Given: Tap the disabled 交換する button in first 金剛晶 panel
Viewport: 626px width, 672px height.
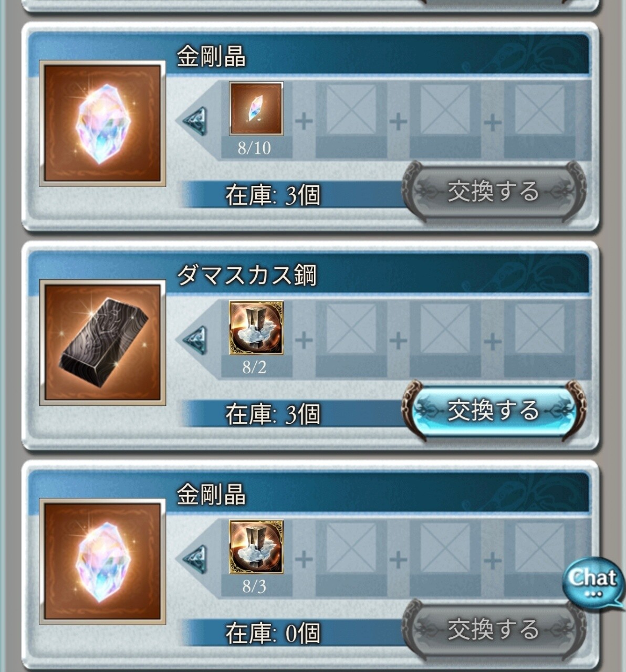Looking at the screenshot, I should (x=494, y=192).
